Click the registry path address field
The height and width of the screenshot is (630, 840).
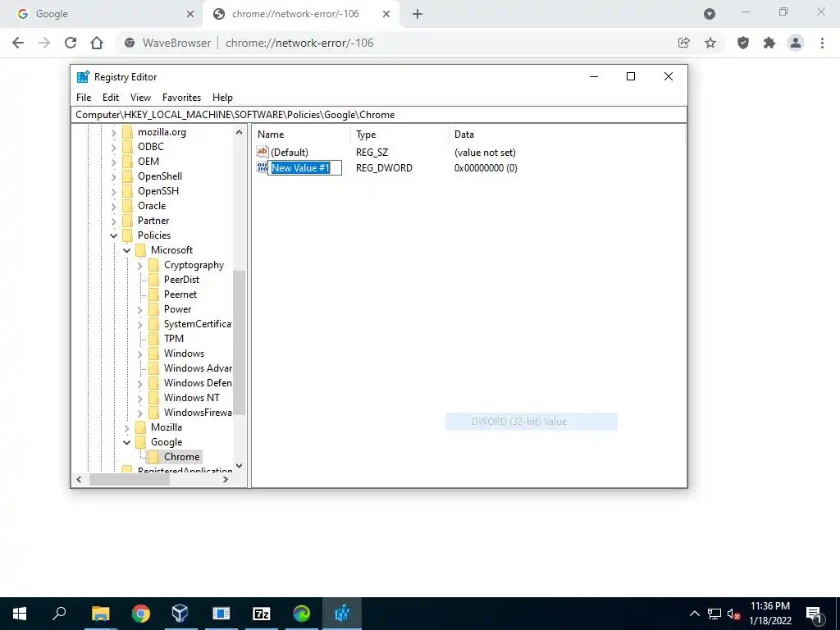click(x=379, y=115)
